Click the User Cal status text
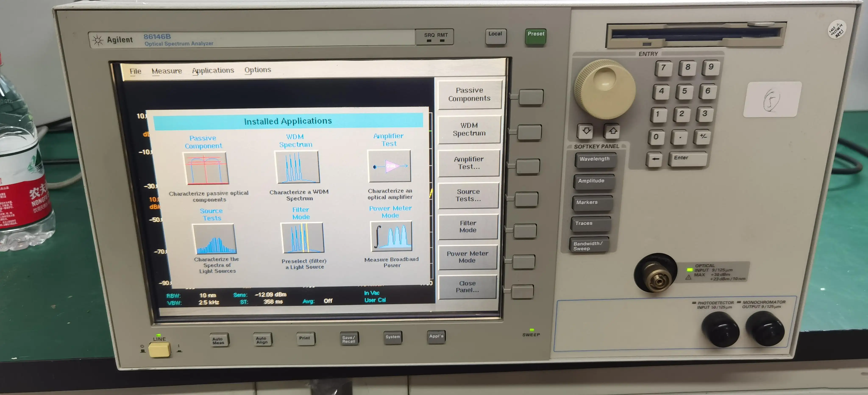The image size is (868, 395). pyautogui.click(x=375, y=300)
